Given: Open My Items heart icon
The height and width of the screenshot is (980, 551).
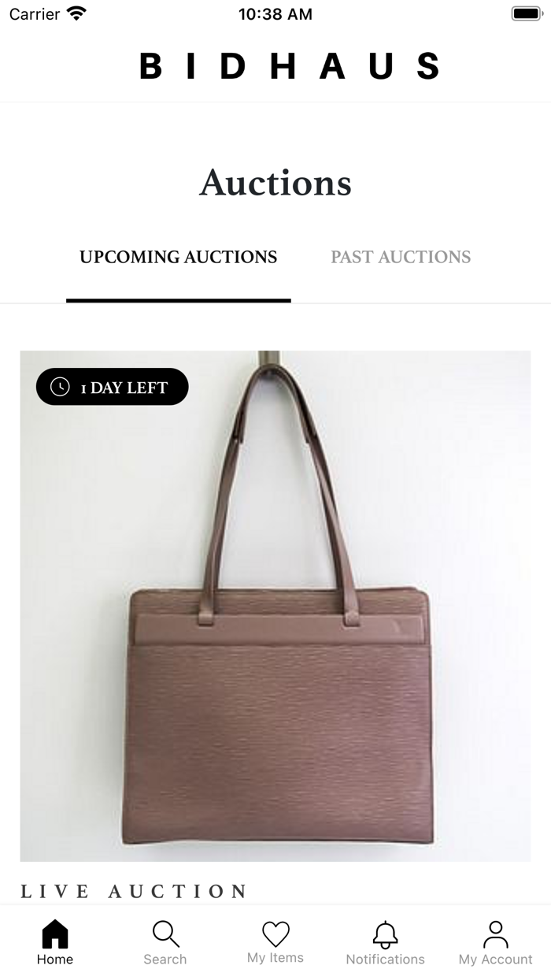Looking at the screenshot, I should click(x=275, y=934).
